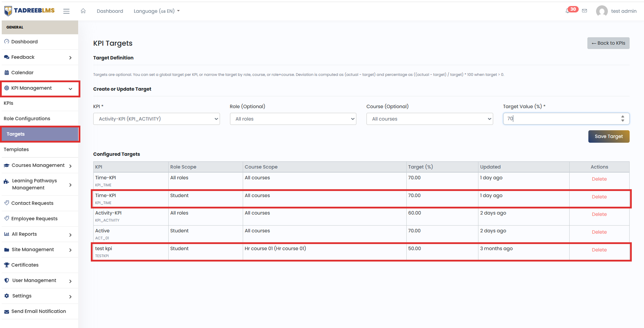The image size is (644, 328).
Task: Expand Learning Pathways Management chevron
Action: coord(70,185)
